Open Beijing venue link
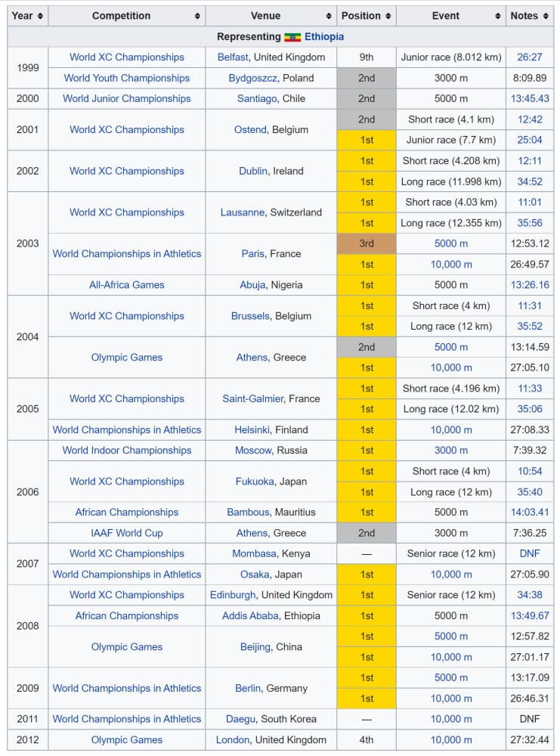The height and width of the screenshot is (756, 560). (255, 647)
